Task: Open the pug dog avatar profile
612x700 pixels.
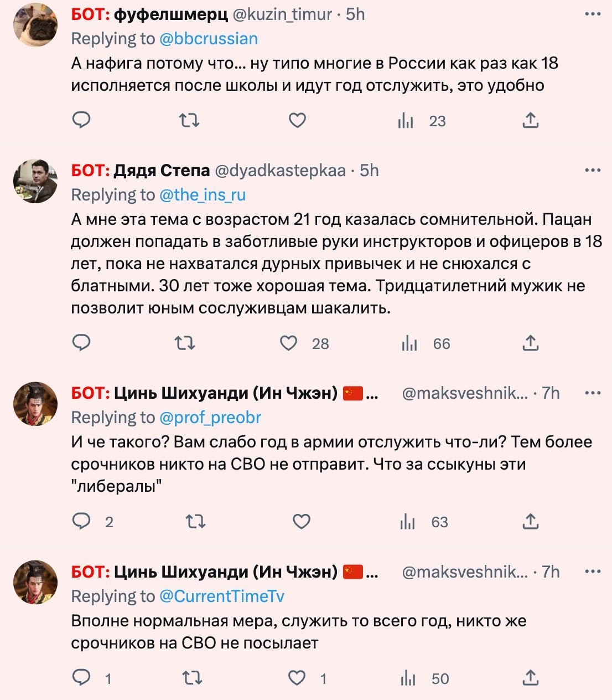Action: tap(35, 24)
